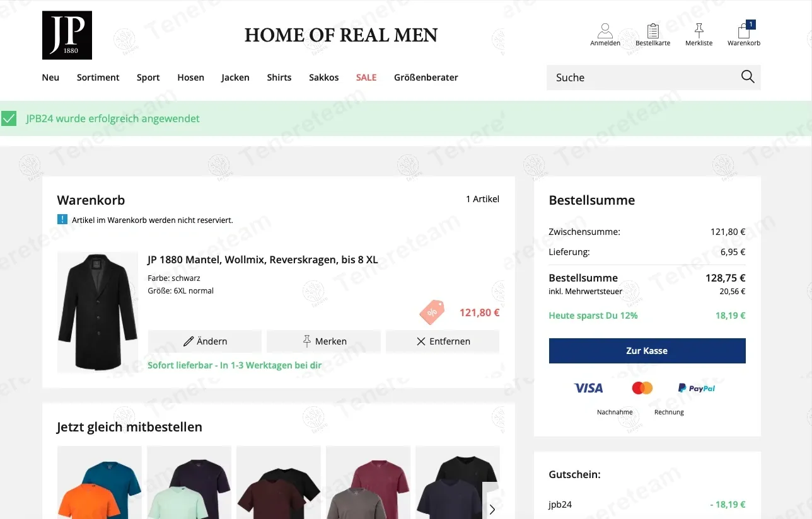Click the Visa payment logo

coord(588,388)
